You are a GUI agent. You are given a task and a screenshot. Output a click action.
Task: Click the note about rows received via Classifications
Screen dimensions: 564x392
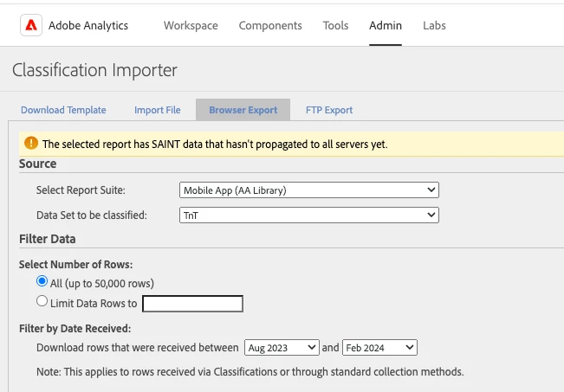[x=250, y=371]
